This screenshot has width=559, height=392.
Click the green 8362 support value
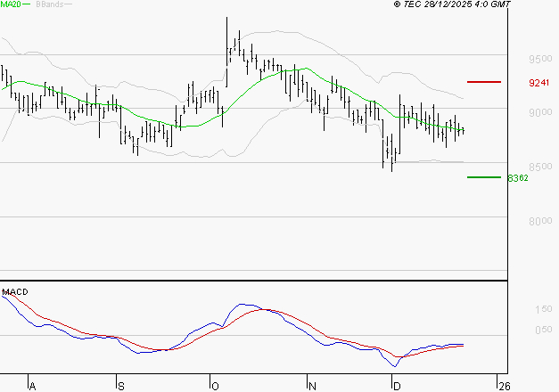click(x=518, y=178)
